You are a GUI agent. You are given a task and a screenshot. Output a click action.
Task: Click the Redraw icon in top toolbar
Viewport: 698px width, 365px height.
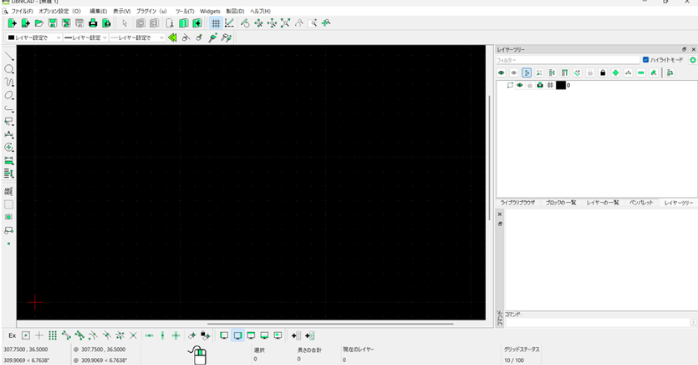[245, 23]
